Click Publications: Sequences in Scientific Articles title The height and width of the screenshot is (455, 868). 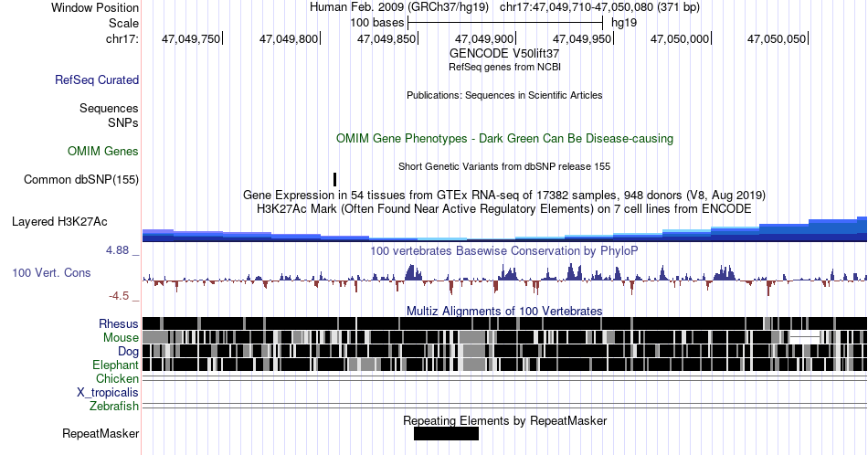(x=504, y=95)
